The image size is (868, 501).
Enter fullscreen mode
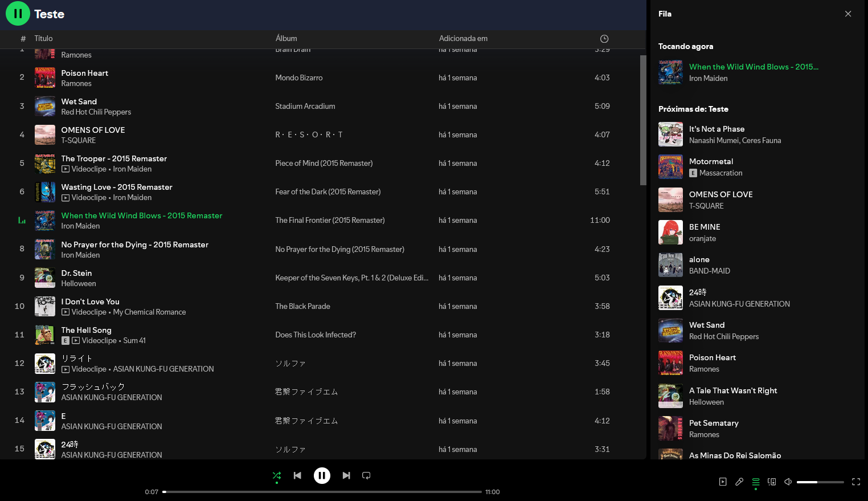click(x=856, y=482)
